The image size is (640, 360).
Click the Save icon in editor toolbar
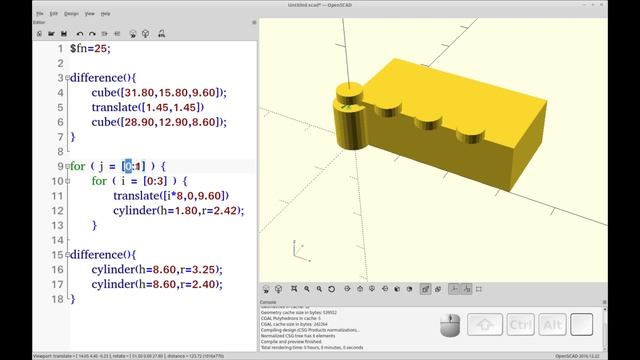64,34
